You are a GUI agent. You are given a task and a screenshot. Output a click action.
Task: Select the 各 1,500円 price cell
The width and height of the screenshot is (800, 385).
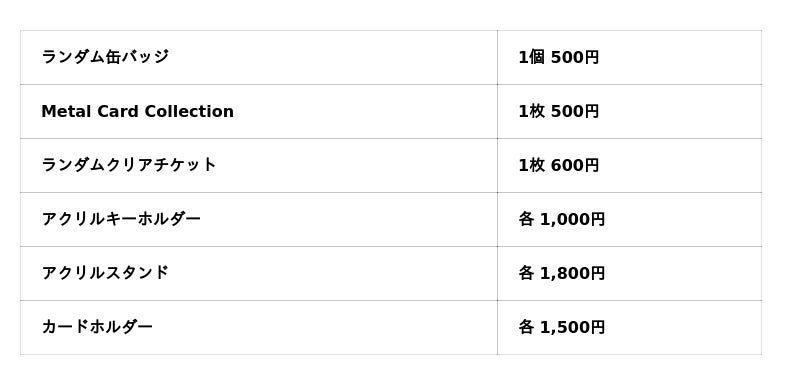point(629,328)
